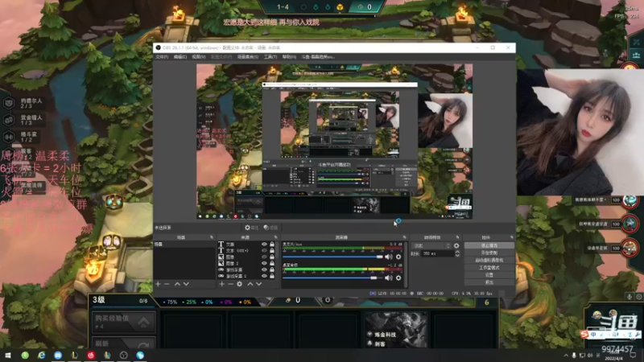Open OBS Studio from the taskbar

(124, 355)
